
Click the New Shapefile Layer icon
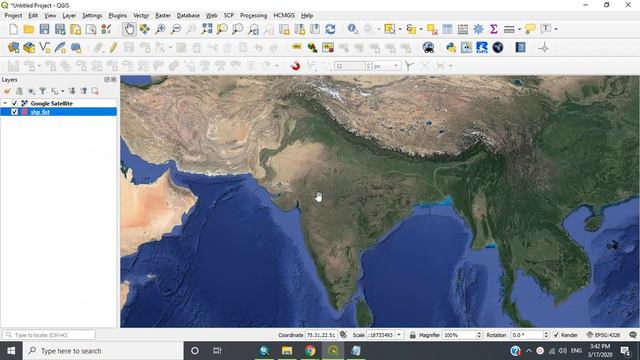click(x=44, y=48)
